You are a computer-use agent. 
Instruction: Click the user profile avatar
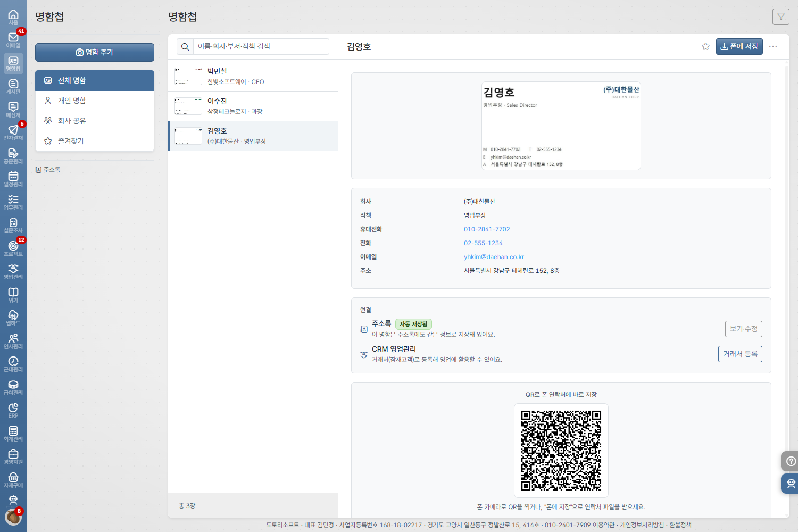[x=13, y=517]
